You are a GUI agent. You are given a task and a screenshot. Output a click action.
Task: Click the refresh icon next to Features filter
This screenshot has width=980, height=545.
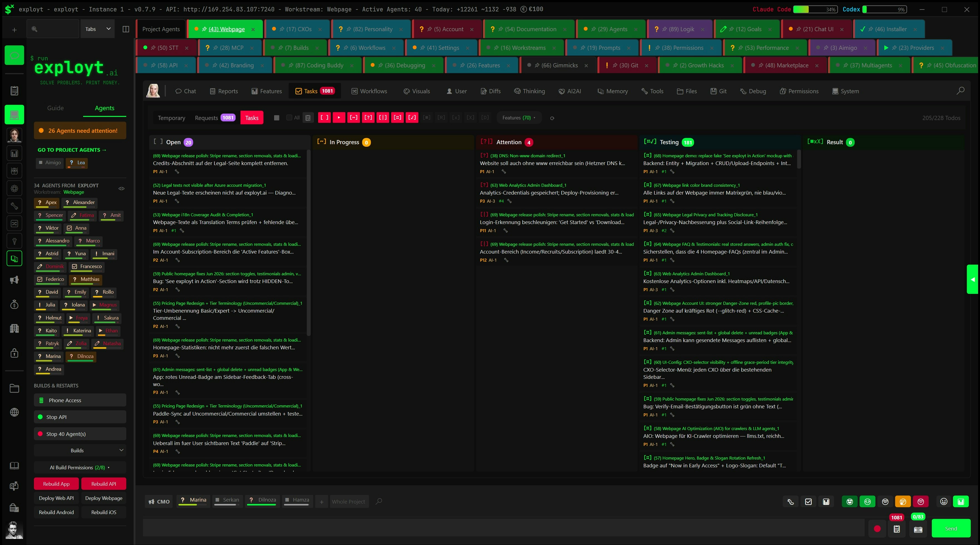pyautogui.click(x=552, y=118)
